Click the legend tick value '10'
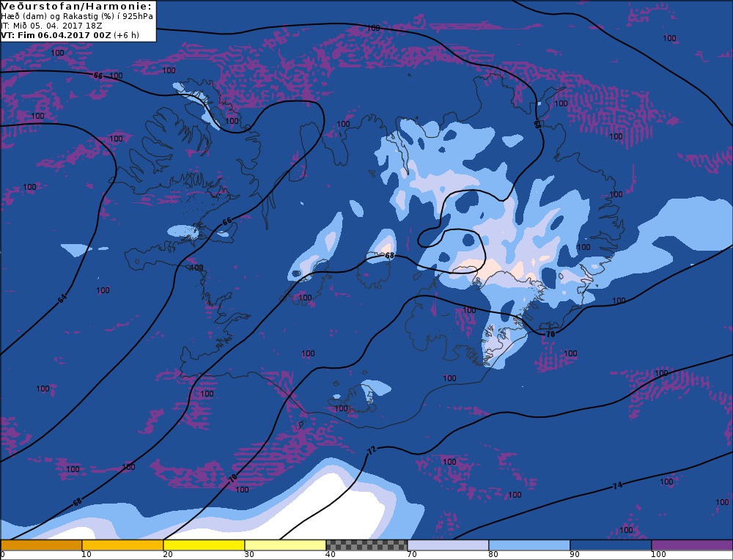 tap(86, 555)
